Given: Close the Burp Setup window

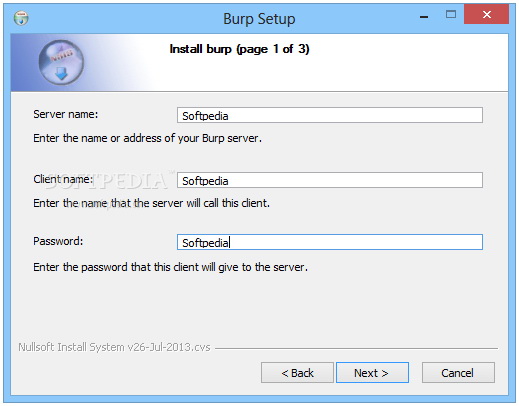Looking at the screenshot, I should 486,14.
